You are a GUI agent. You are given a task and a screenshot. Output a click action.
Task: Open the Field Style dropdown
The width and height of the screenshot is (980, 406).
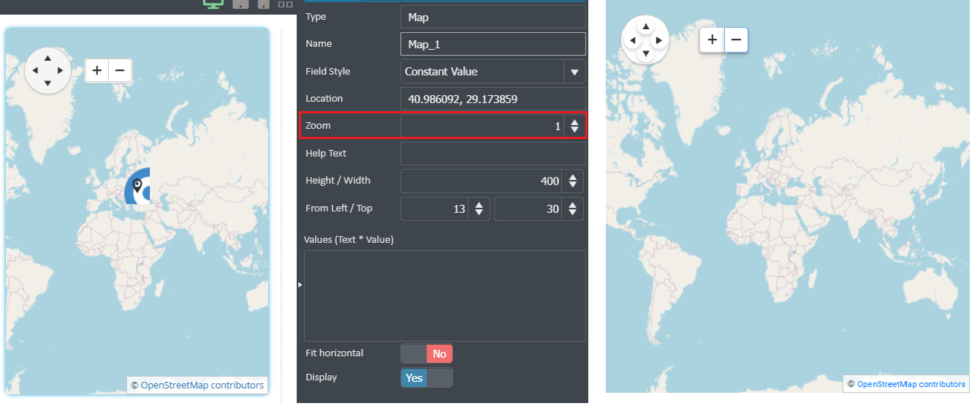click(x=574, y=72)
